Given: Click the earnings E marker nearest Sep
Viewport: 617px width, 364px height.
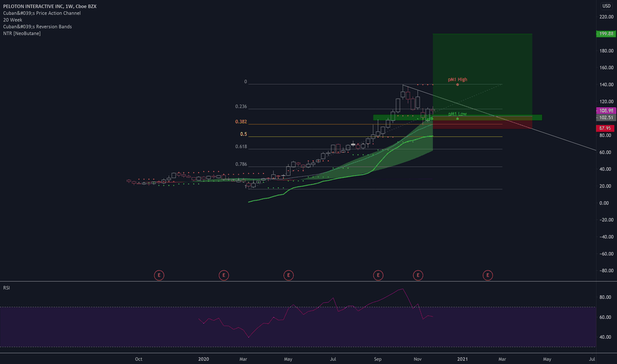Looking at the screenshot, I should (378, 275).
